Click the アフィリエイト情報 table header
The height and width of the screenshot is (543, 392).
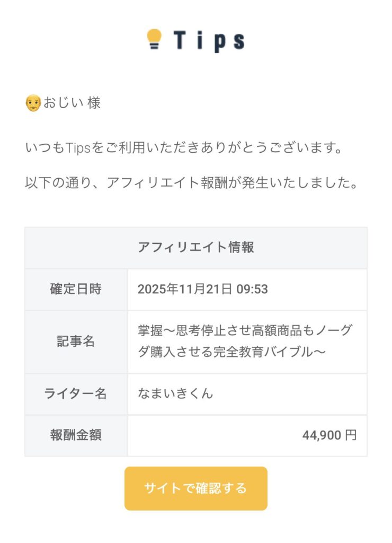(195, 247)
